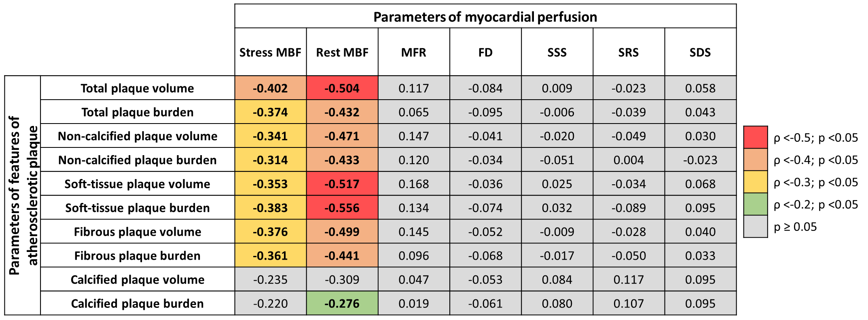Select the orange cell showing -0.402
The height and width of the screenshot is (320, 868).
pyautogui.click(x=270, y=88)
